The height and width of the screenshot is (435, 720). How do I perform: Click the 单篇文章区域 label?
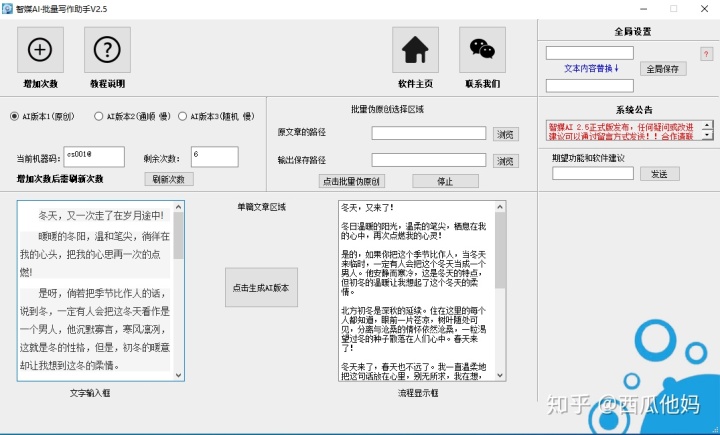coord(261,207)
